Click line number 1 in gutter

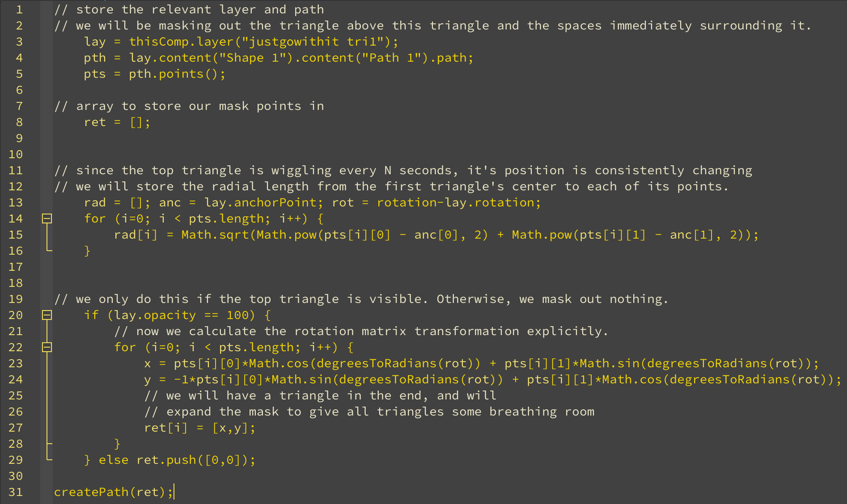click(x=19, y=9)
